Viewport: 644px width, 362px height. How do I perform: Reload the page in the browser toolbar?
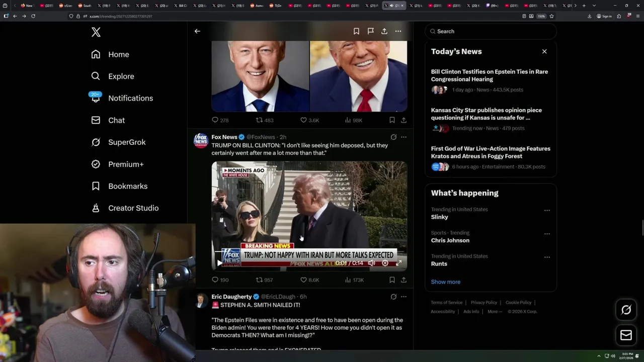tap(33, 16)
